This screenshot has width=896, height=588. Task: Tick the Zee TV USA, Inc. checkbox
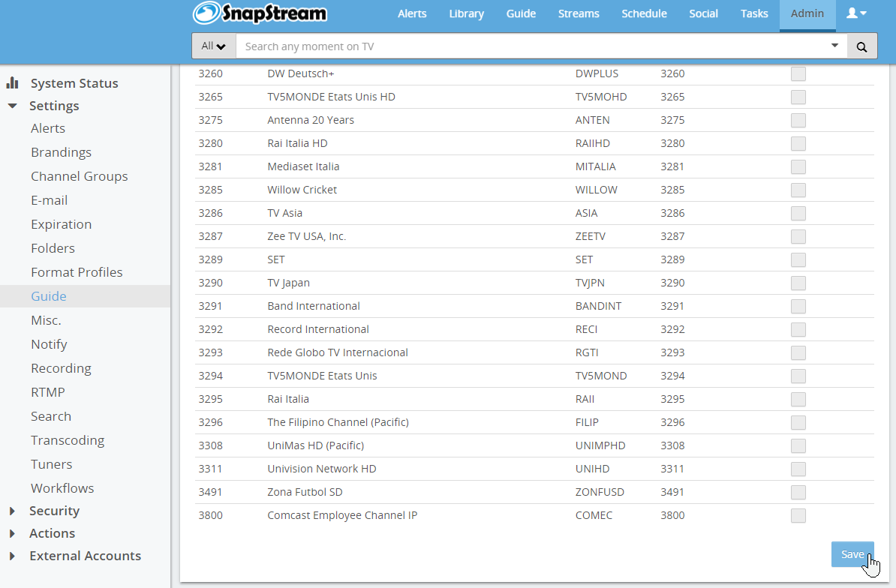click(798, 236)
